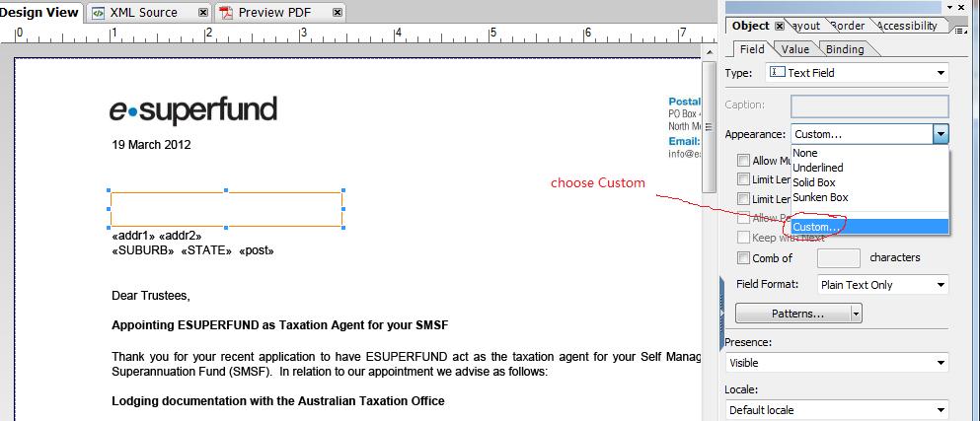Open the Field Format dropdown
This screenshot has width=980, height=421.
coord(882,285)
